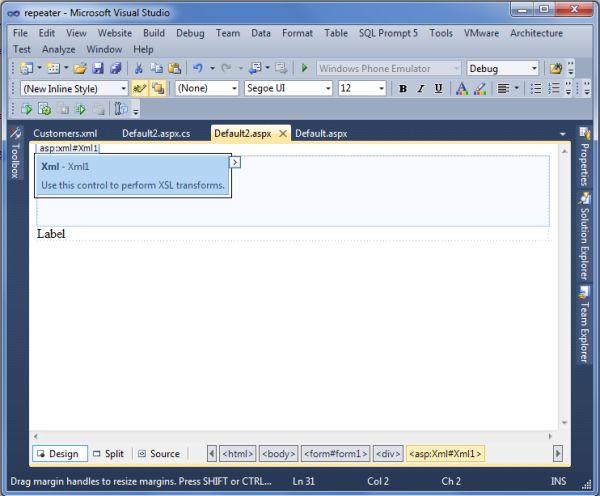Open the document tabs list dropdown
Screen dimensions: 600x496
(562, 134)
